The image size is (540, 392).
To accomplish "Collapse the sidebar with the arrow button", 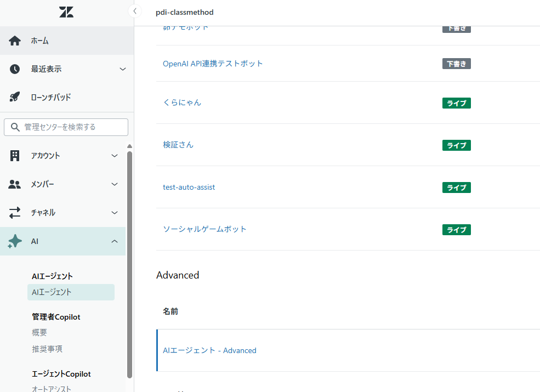I will 134,11.
